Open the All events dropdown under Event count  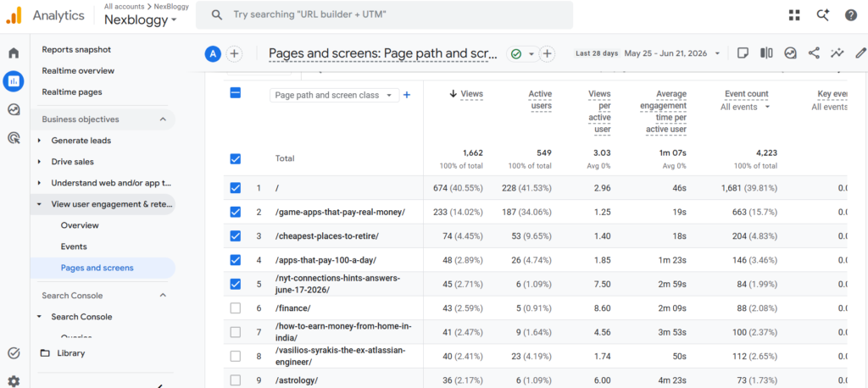745,107
